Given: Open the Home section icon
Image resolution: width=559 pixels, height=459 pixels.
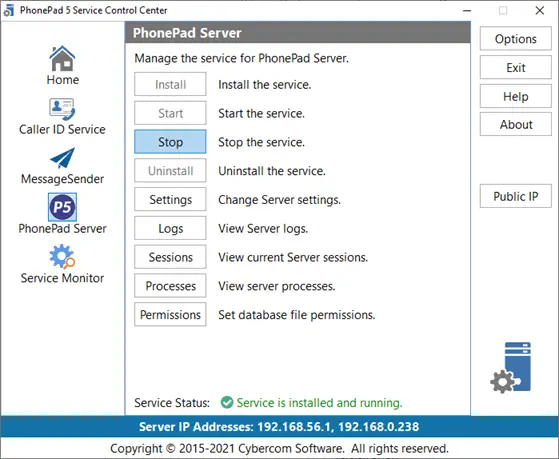Looking at the screenshot, I should tap(62, 59).
